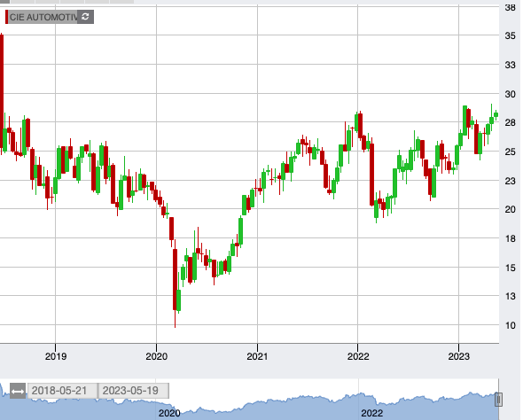The width and height of the screenshot is (523, 420).
Task: Click the refresh icon beside CIE AUTOMOTIVE label
Action: (x=85, y=17)
